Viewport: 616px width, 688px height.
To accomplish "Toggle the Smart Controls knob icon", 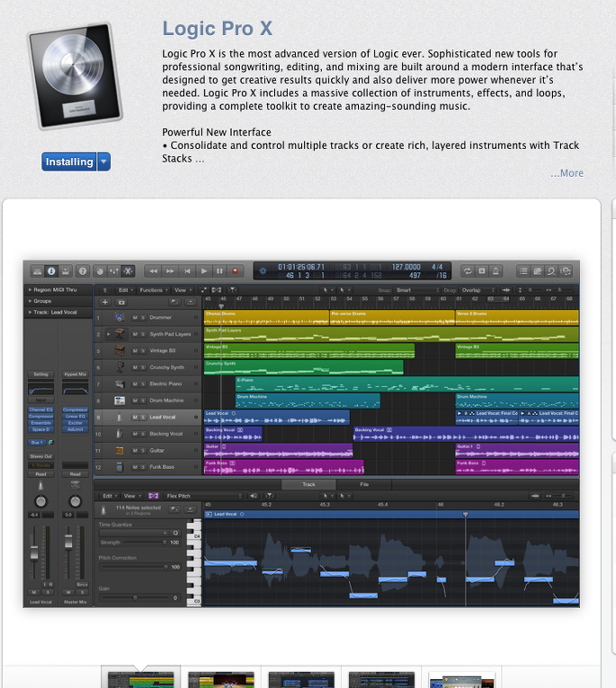I will [100, 271].
